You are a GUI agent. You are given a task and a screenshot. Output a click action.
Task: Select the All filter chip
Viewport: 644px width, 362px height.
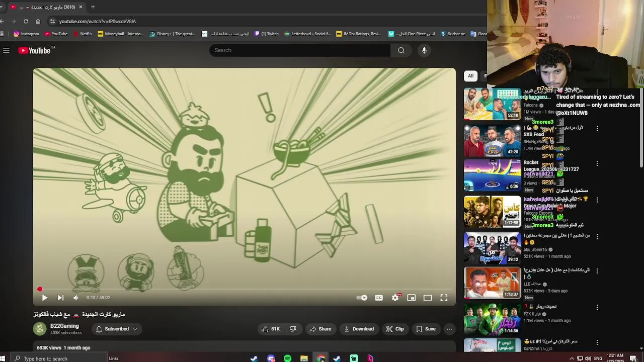[470, 76]
